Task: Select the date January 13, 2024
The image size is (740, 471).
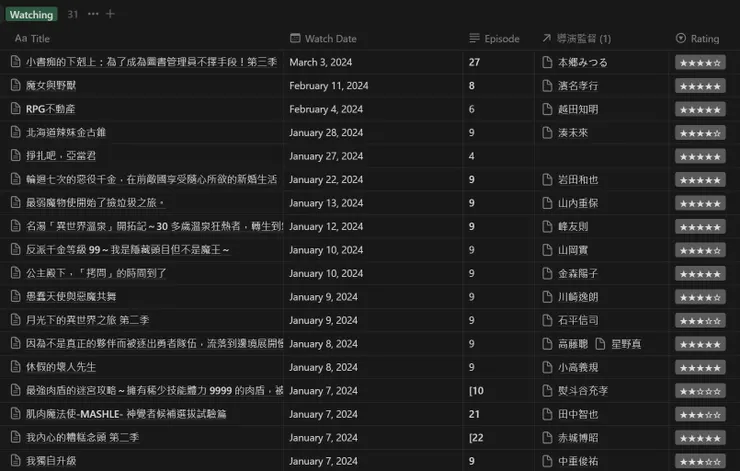Action: [326, 203]
